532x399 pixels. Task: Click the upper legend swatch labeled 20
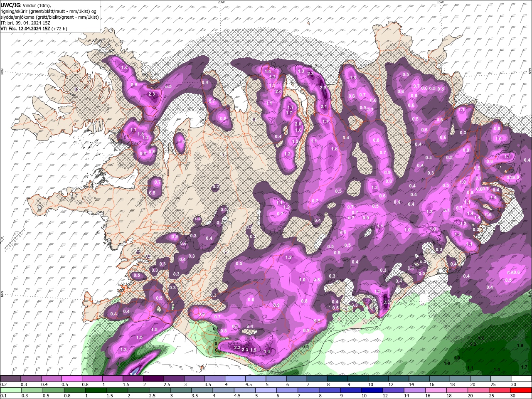click(x=480, y=379)
